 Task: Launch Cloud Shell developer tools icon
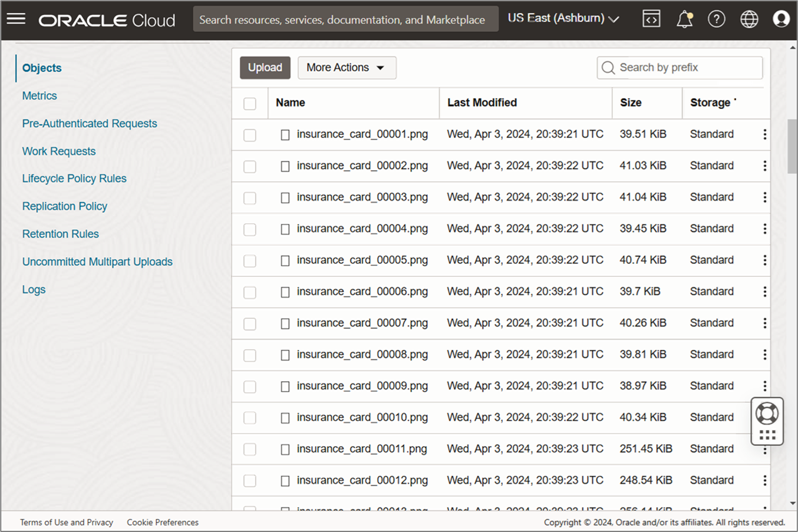(x=651, y=19)
